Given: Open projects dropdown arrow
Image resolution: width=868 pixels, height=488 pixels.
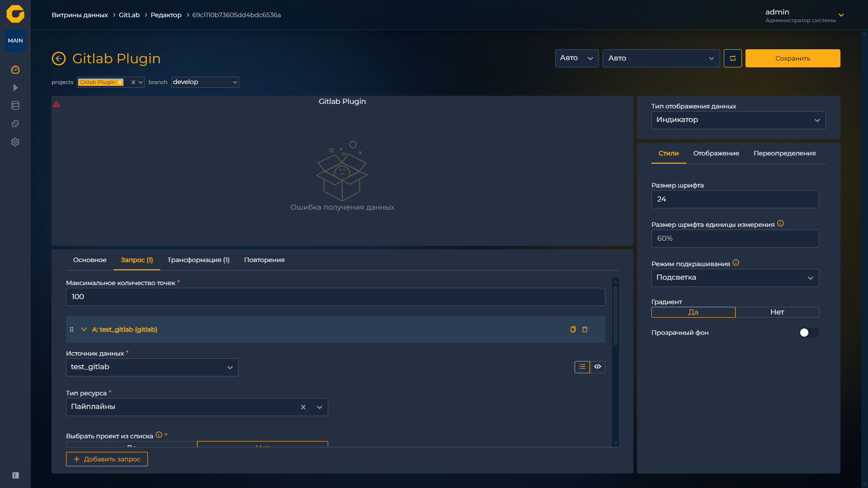Looking at the screenshot, I should pyautogui.click(x=141, y=82).
